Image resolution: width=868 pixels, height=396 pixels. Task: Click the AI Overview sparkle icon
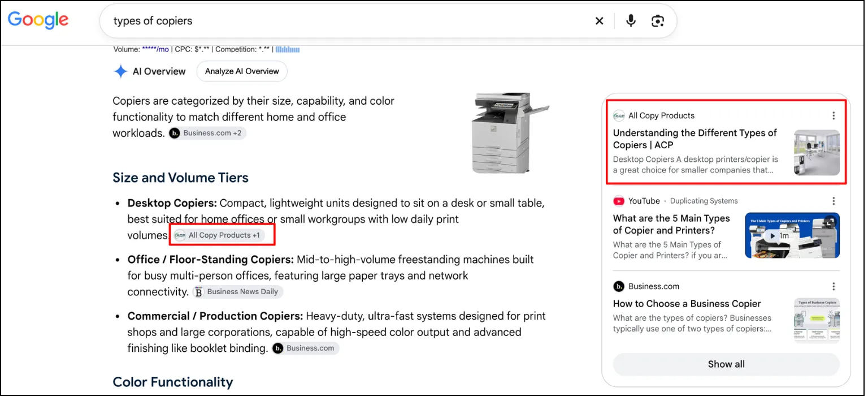(120, 71)
